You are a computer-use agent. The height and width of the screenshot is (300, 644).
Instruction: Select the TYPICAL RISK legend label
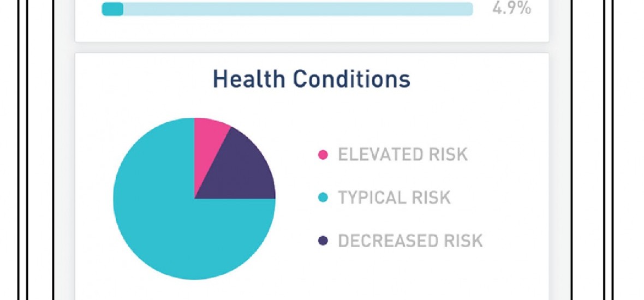(394, 197)
